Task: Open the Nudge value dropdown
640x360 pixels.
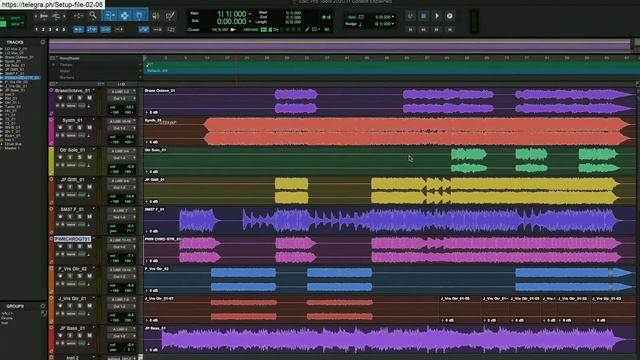Action: click(x=393, y=24)
